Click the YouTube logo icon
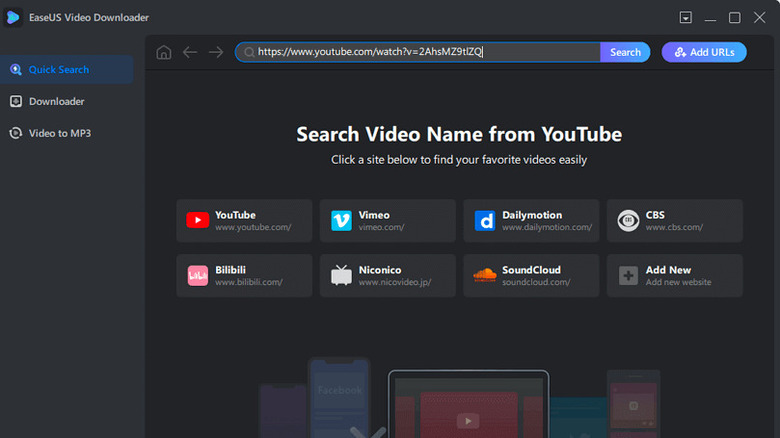 pyautogui.click(x=197, y=221)
